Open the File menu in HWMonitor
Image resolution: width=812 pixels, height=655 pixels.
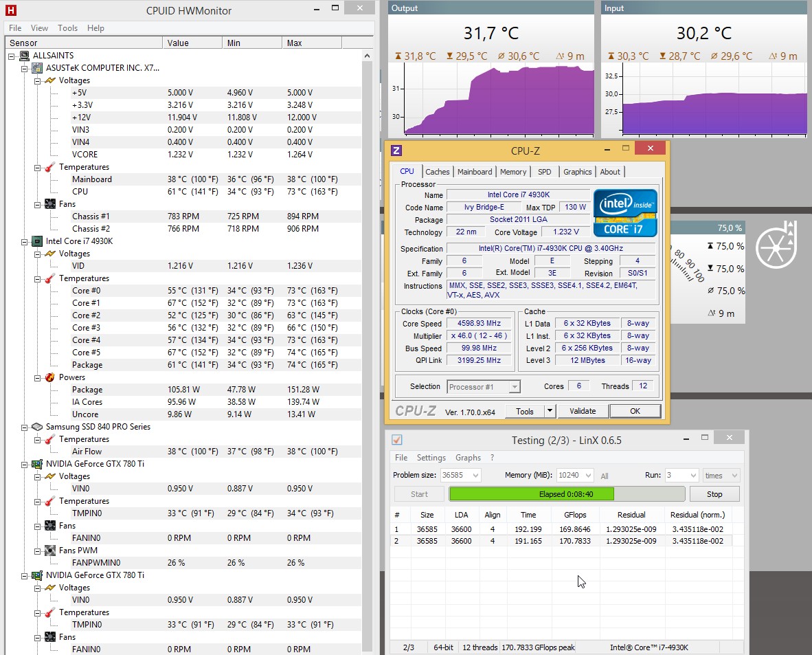[x=15, y=28]
